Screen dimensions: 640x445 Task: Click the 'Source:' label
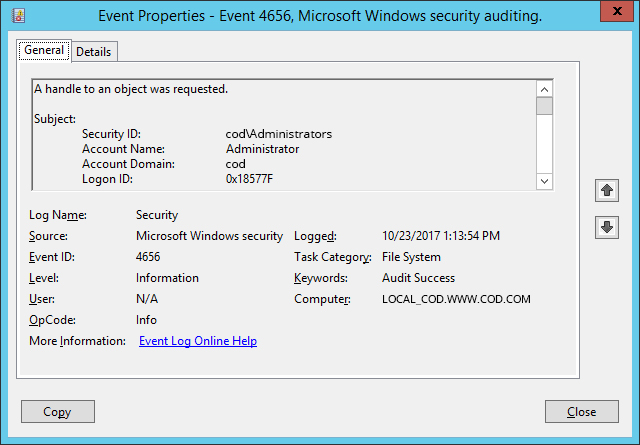coord(48,236)
